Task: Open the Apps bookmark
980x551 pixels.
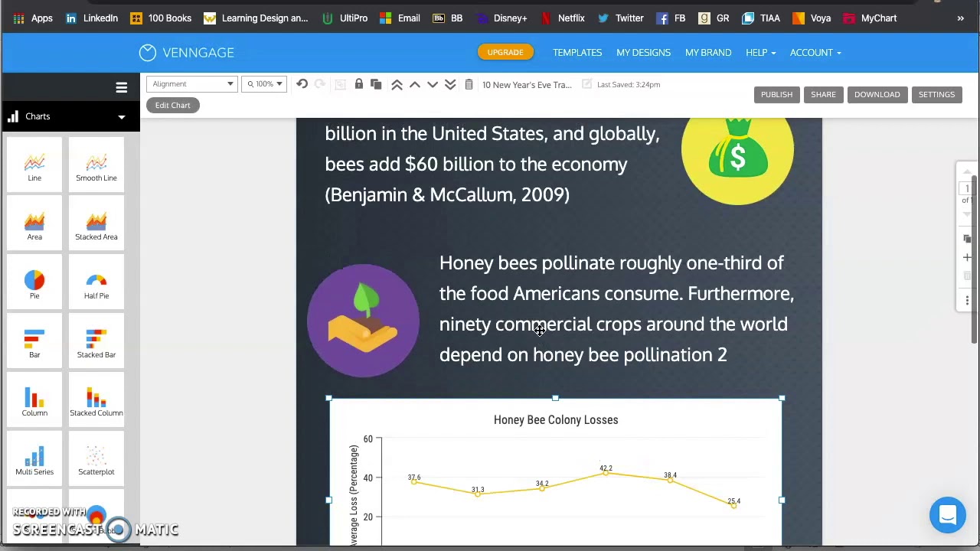Action: coord(33,18)
